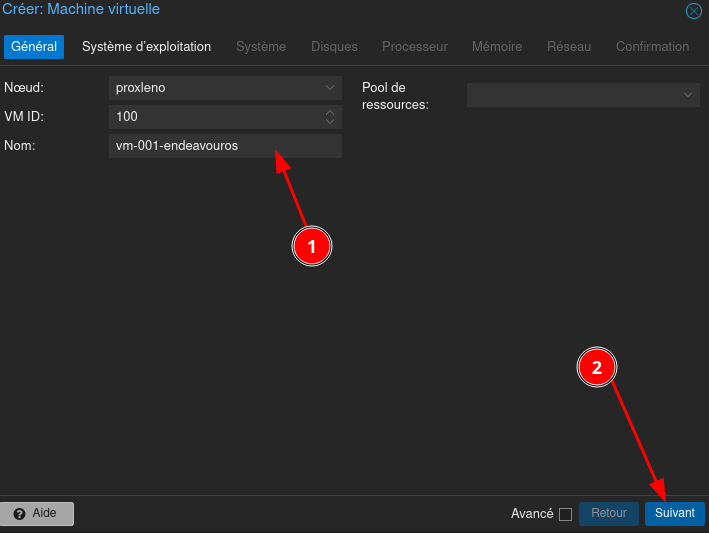The width and height of the screenshot is (709, 533).
Task: Jump to the Confirmation tab
Action: (x=652, y=47)
